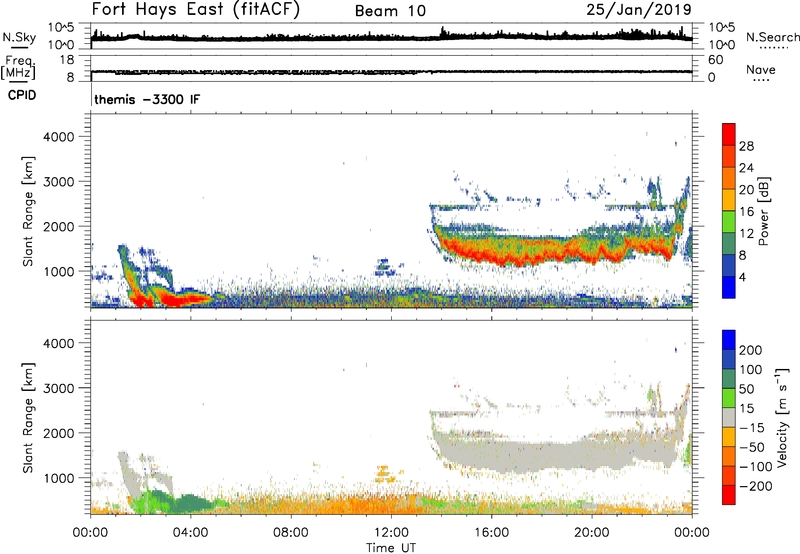Click the '60' Nave axis value
800x554 pixels.
716,60
